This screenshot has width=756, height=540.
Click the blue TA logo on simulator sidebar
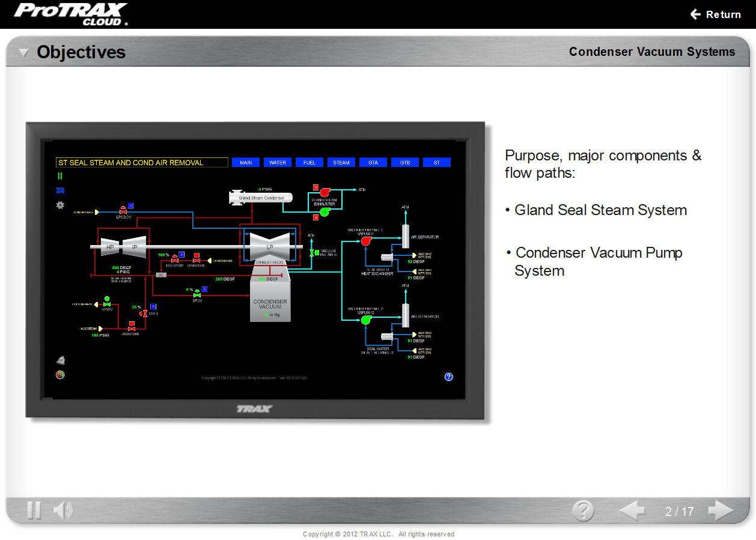(x=60, y=190)
